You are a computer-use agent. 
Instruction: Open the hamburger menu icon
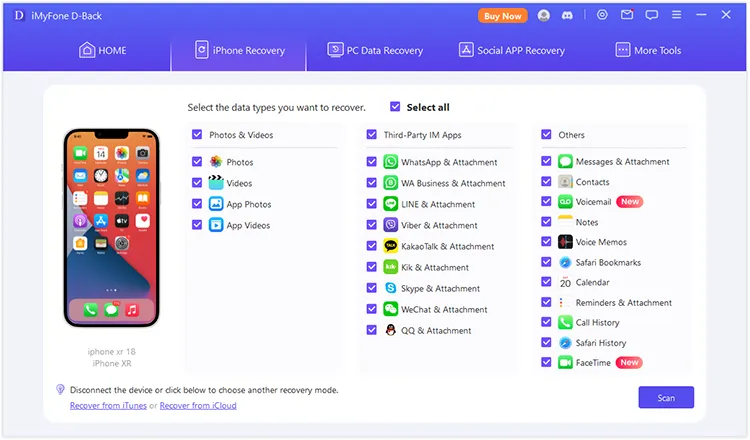676,15
